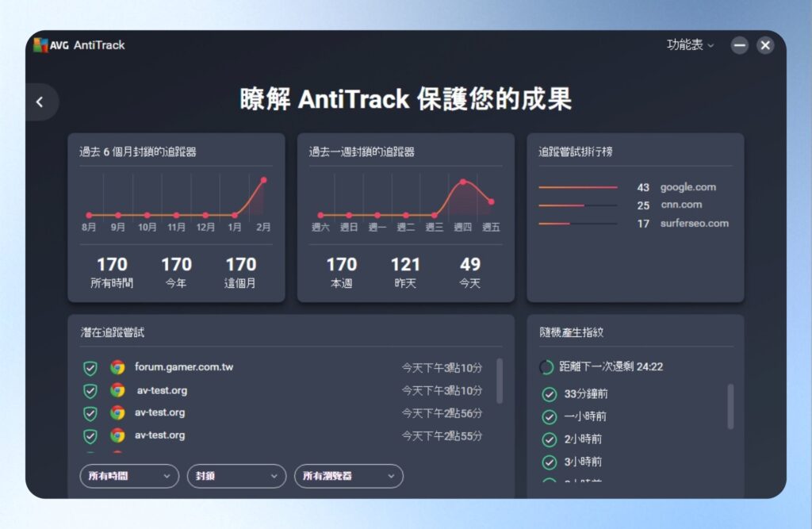Click the shield icon in the 今天下午2點55分 row

pyautogui.click(x=90, y=436)
